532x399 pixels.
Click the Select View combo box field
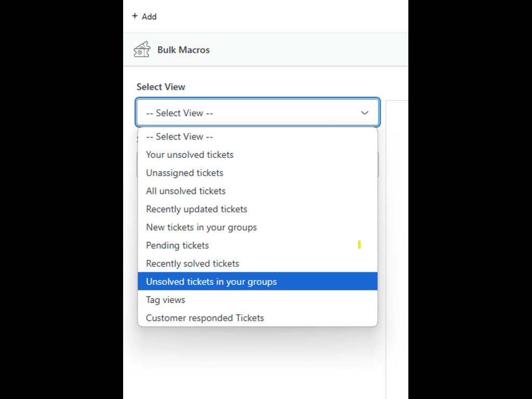pyautogui.click(x=249, y=113)
